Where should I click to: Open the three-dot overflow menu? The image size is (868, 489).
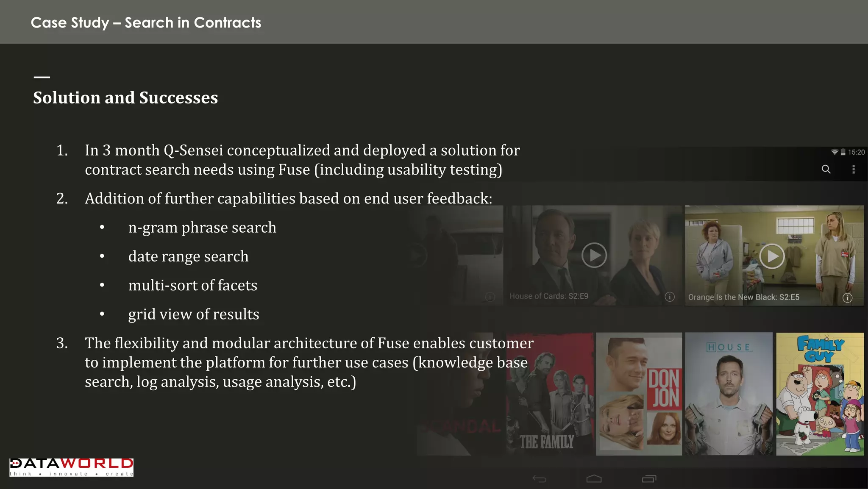(853, 169)
